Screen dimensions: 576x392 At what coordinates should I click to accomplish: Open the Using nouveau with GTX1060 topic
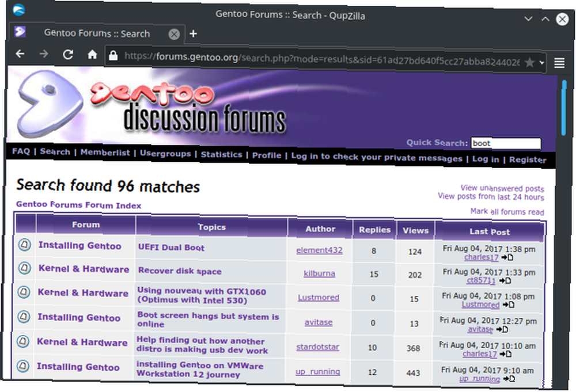pos(202,296)
